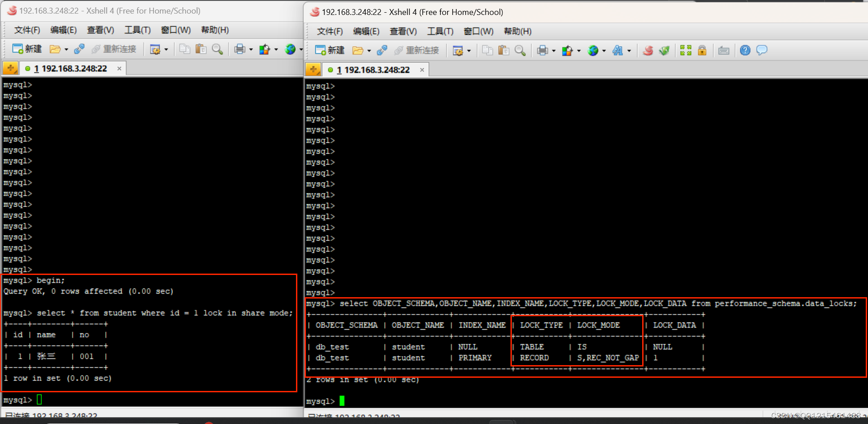Close the 192.168.3.248:22 tab in left window
868x424 pixels.
click(119, 68)
